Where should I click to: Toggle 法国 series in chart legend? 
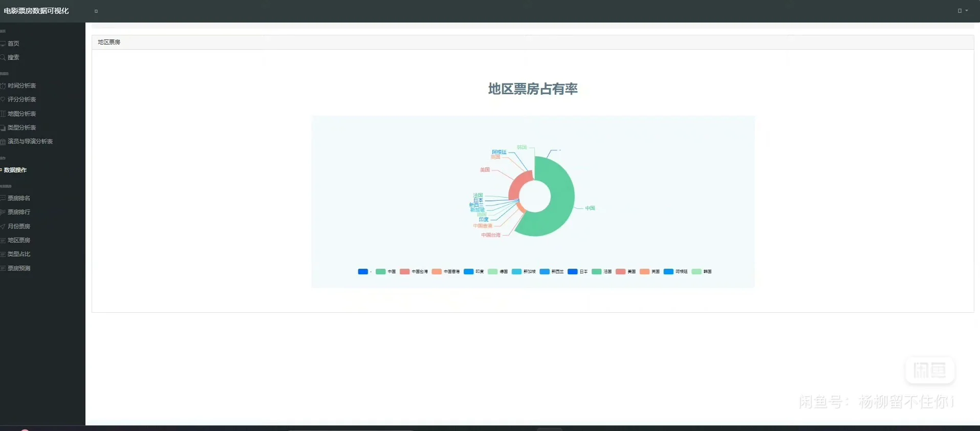[x=602, y=272]
